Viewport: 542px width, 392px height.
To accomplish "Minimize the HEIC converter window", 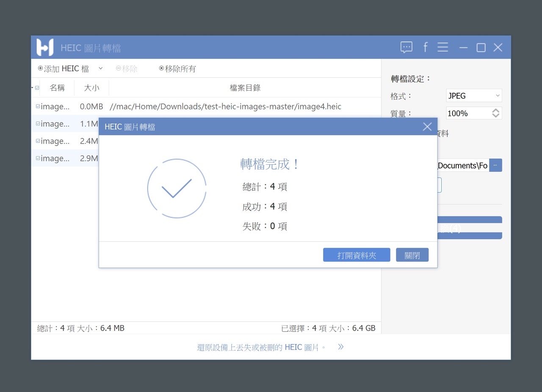I will point(463,47).
